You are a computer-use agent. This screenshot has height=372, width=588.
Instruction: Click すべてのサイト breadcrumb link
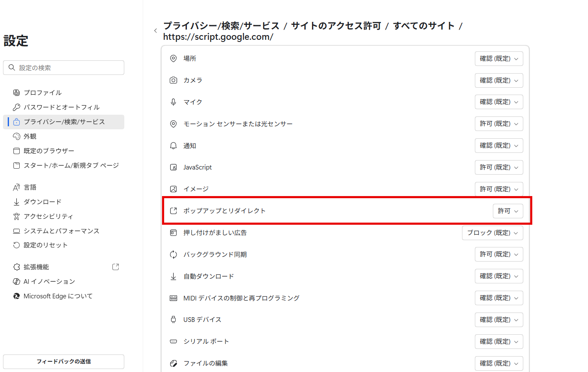(424, 26)
